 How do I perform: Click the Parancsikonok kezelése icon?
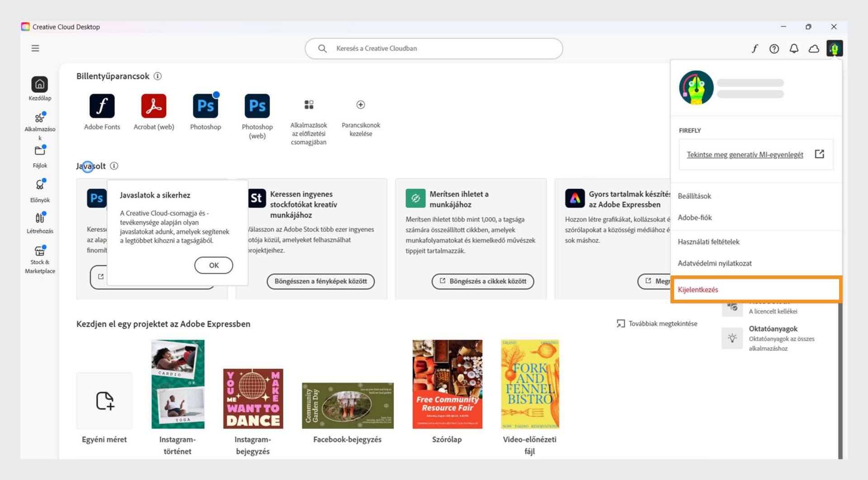coord(360,105)
